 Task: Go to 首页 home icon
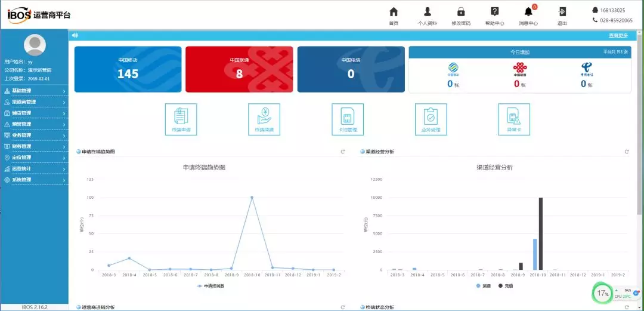pyautogui.click(x=394, y=16)
